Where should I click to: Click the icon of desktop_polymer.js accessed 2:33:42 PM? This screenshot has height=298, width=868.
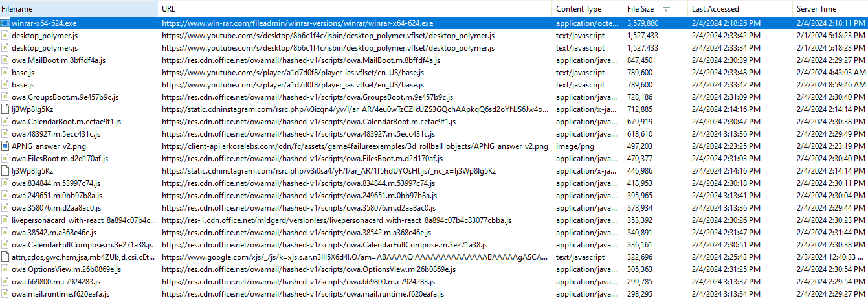click(x=5, y=35)
